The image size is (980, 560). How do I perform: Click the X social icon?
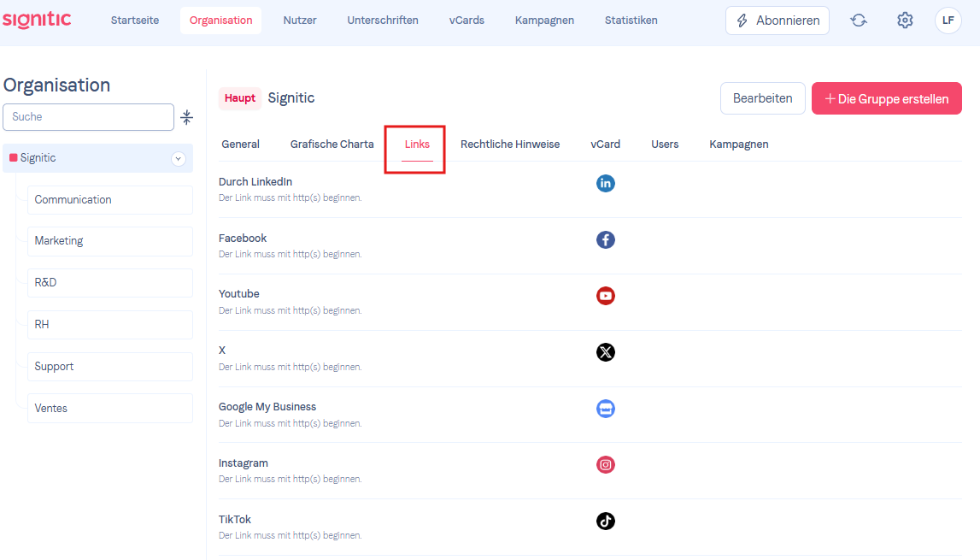coord(605,352)
